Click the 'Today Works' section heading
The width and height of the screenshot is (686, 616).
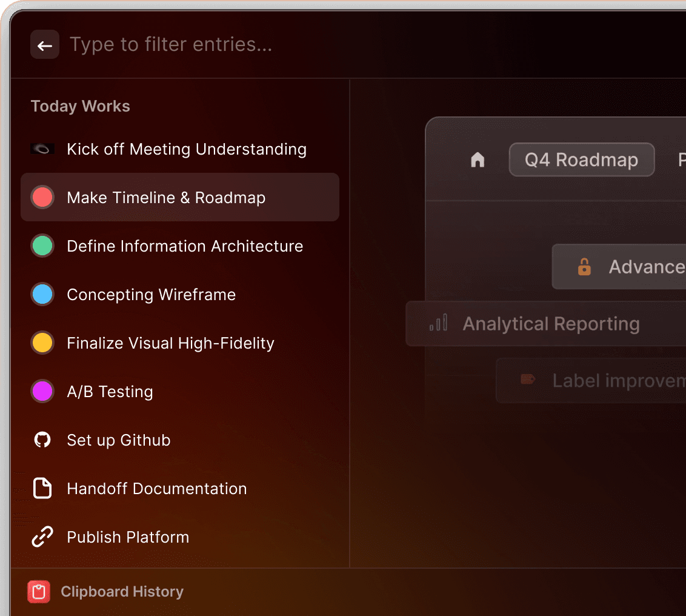(81, 106)
